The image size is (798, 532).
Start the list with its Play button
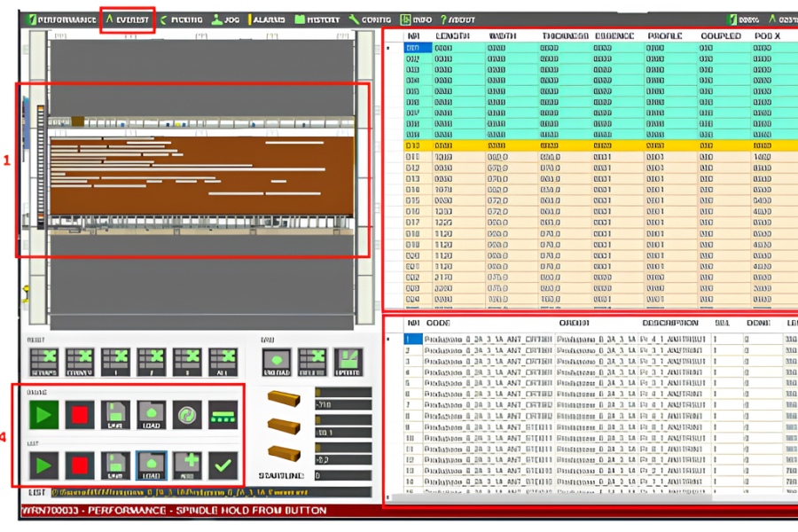[x=43, y=465]
